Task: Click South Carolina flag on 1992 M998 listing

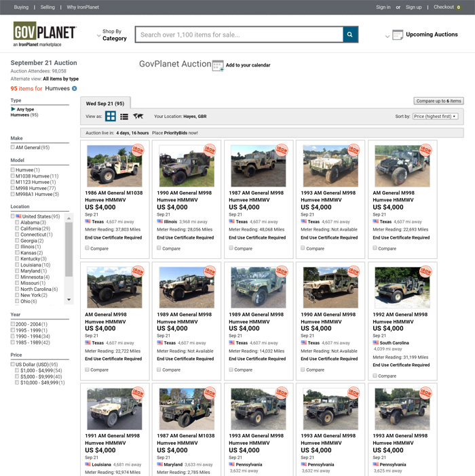Action: pyautogui.click(x=376, y=342)
